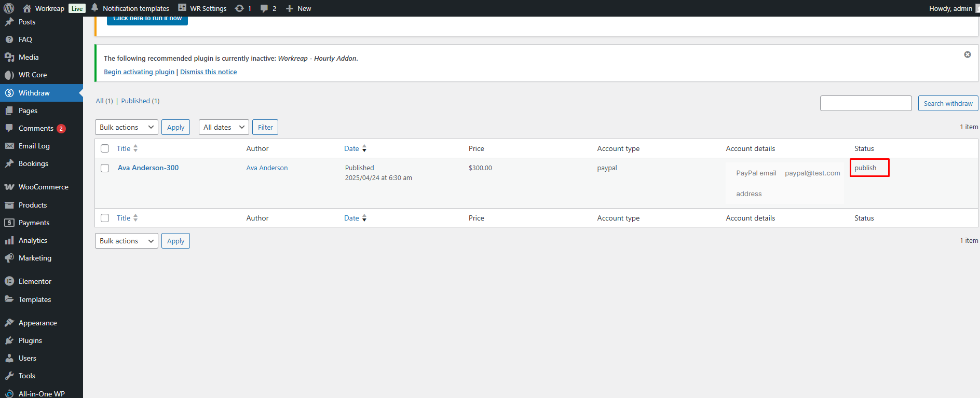The height and width of the screenshot is (398, 980).
Task: Click the comments bubble icon in admin bar
Action: pos(264,8)
